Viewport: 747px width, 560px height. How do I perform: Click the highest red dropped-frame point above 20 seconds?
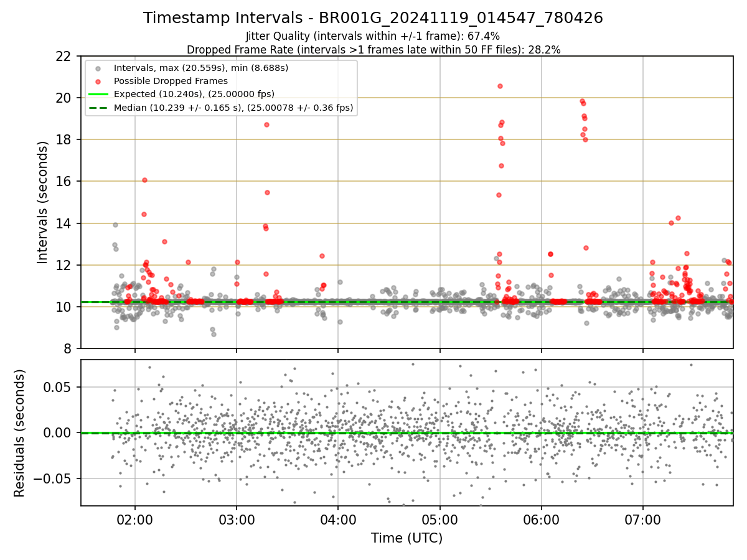(500, 86)
